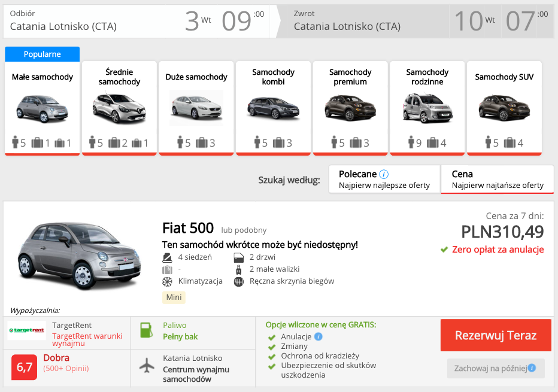The width and height of the screenshot is (558, 392).
Task: Click the Fiat Qubo image in Samochody rodzinne
Action: click(427, 108)
